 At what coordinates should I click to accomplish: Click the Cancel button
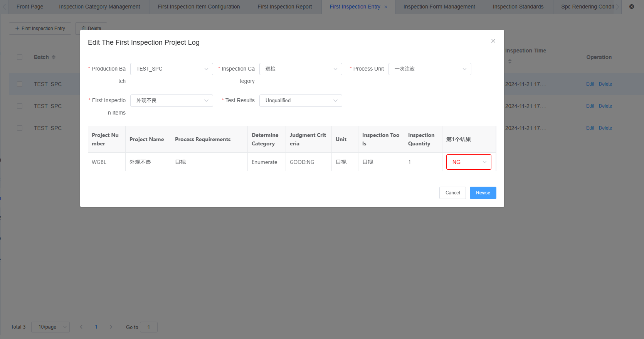(x=452, y=193)
